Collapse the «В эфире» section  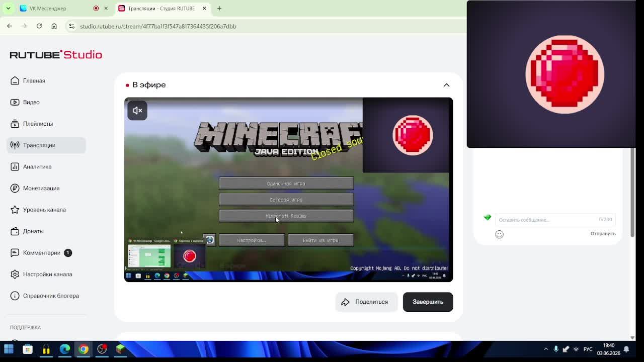446,85
